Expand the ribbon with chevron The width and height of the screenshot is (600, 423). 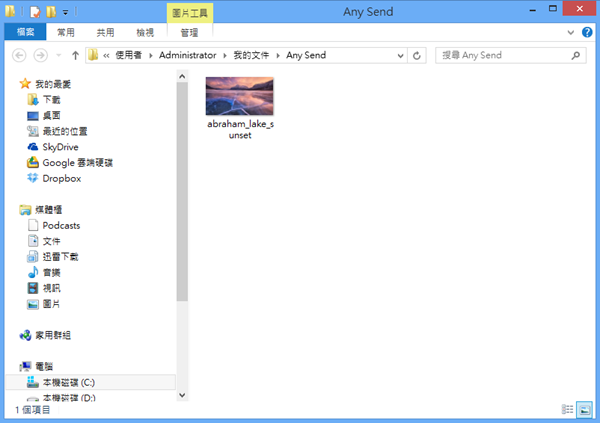571,33
